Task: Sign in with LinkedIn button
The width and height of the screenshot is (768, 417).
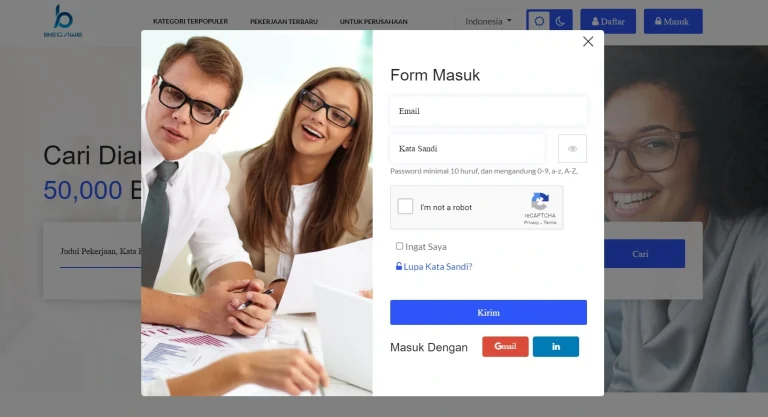Action: [x=555, y=346]
